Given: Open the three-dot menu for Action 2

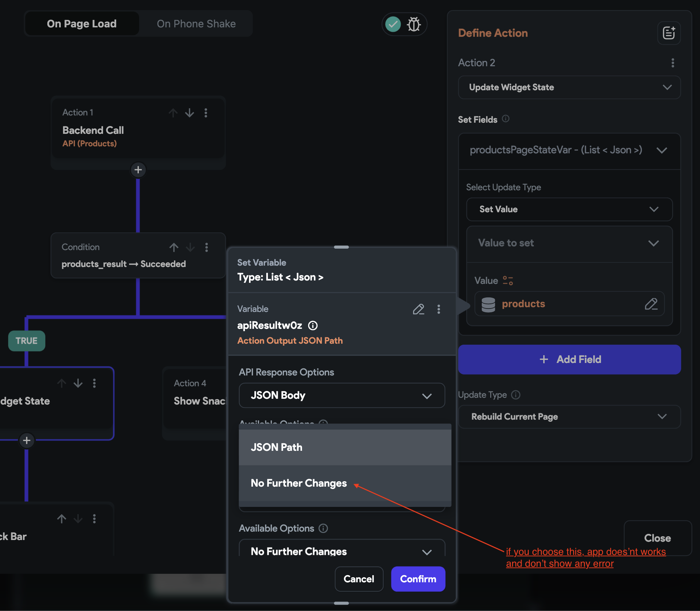Looking at the screenshot, I should (673, 63).
